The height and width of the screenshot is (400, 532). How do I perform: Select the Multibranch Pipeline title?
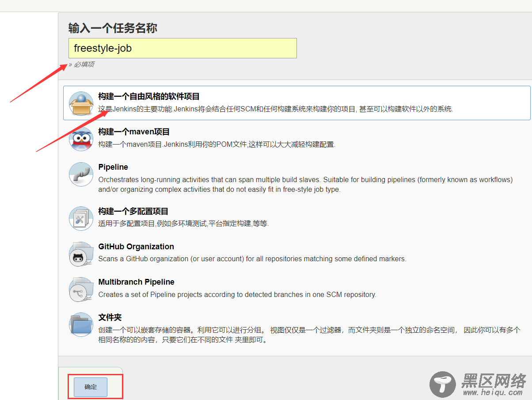coord(136,282)
